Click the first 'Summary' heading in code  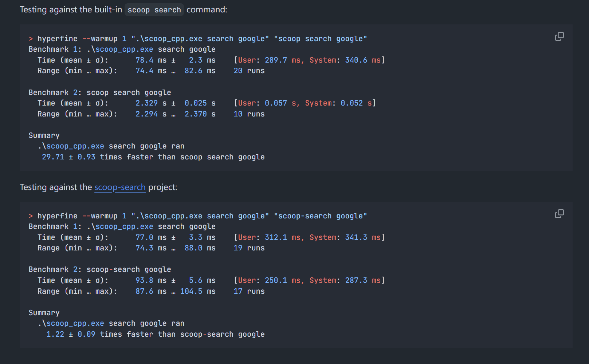pos(44,135)
